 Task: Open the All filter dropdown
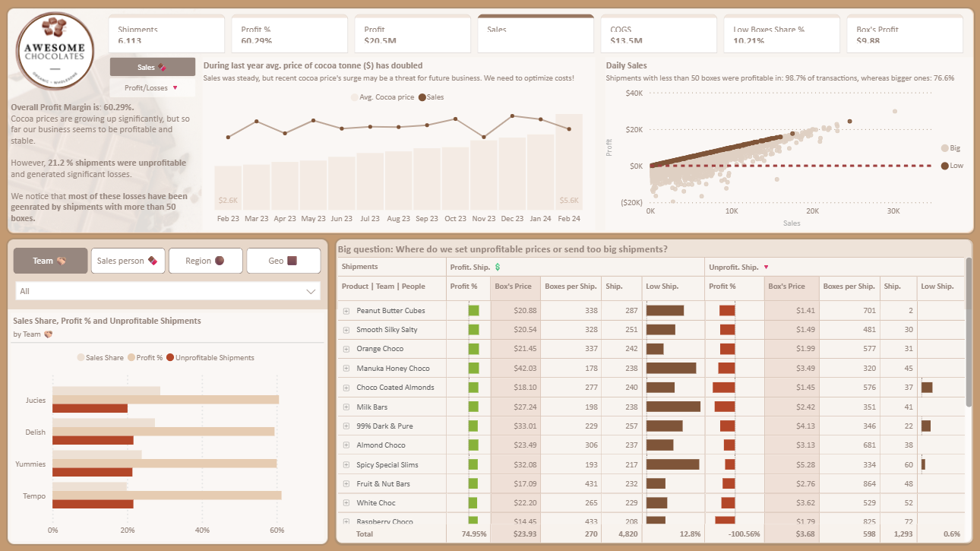[x=168, y=291]
